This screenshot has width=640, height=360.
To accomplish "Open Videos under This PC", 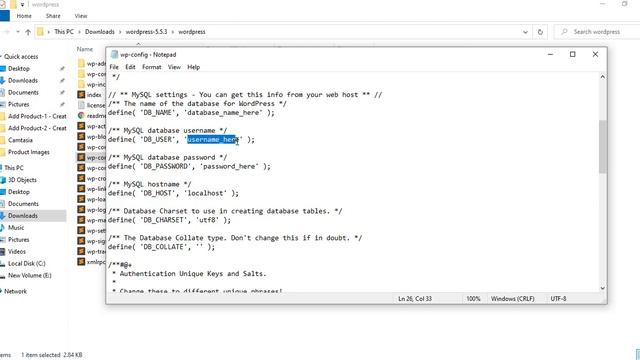I will 17,251.
